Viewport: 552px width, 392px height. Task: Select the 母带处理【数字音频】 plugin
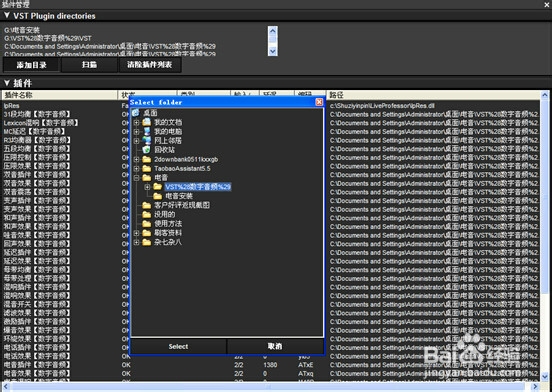coord(37,278)
